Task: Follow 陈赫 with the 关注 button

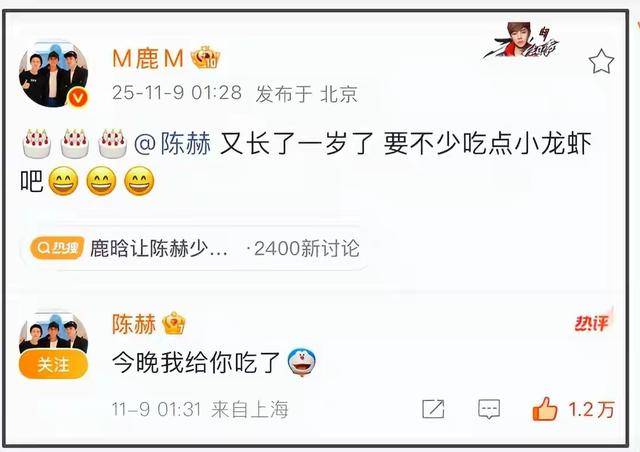Action: (x=53, y=364)
